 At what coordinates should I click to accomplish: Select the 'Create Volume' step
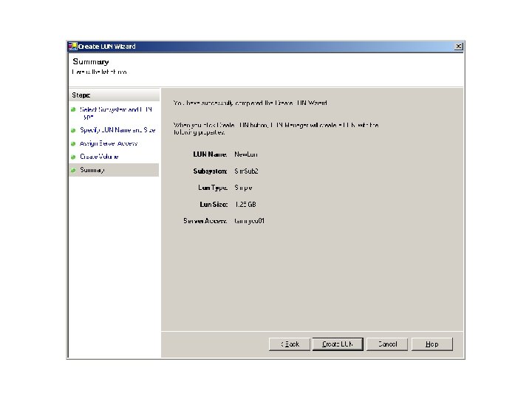point(99,157)
